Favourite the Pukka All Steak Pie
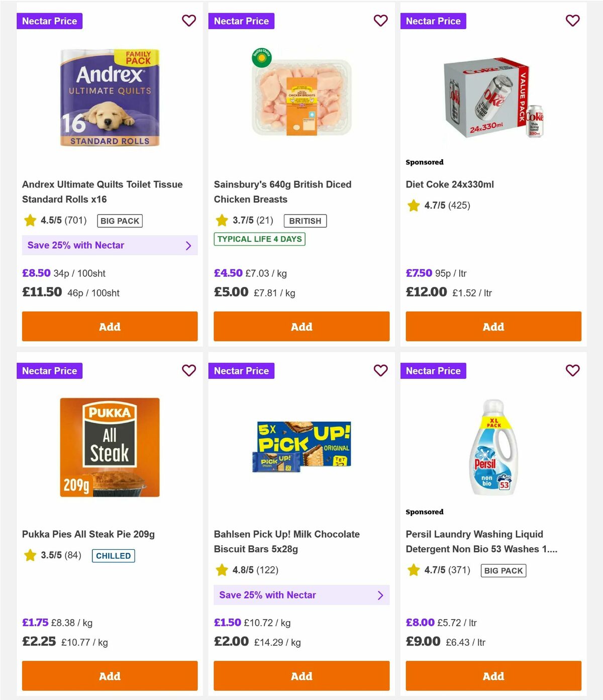 [x=189, y=370]
